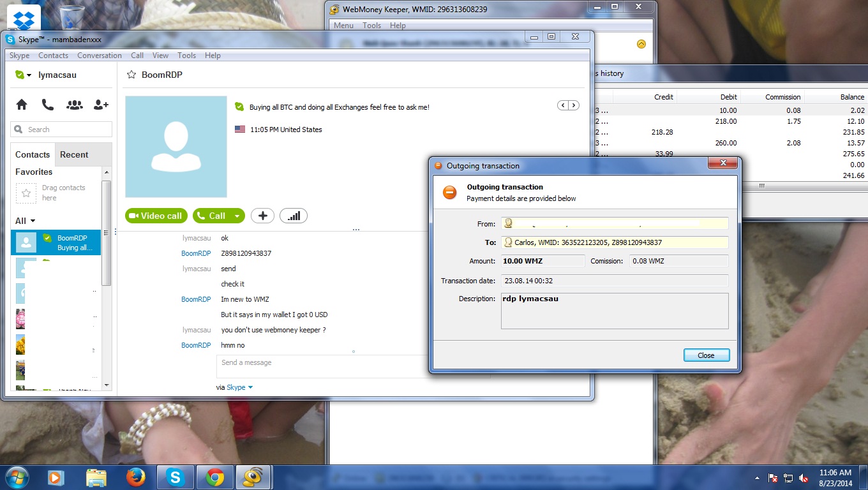This screenshot has width=868, height=490.
Task: Open the Help menu in WebMoney Keeper
Action: coord(398,26)
